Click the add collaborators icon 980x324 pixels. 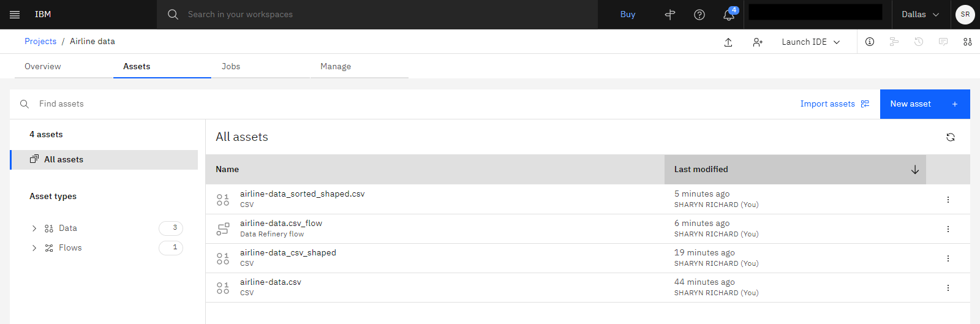tap(758, 42)
